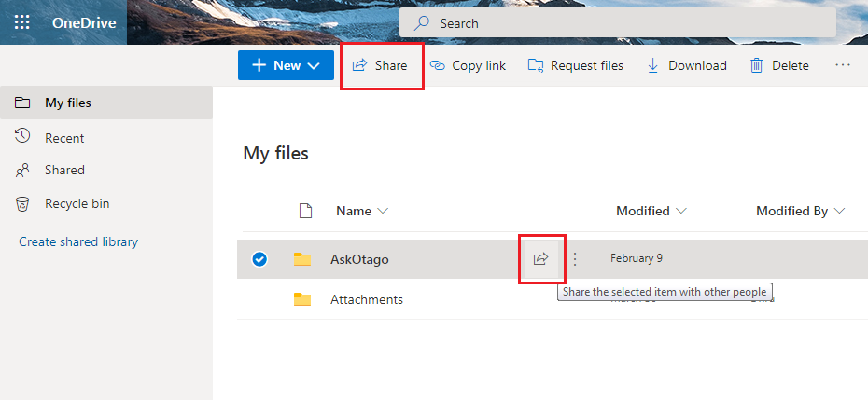Select Request files in command bar
The image size is (868, 400).
(576, 65)
